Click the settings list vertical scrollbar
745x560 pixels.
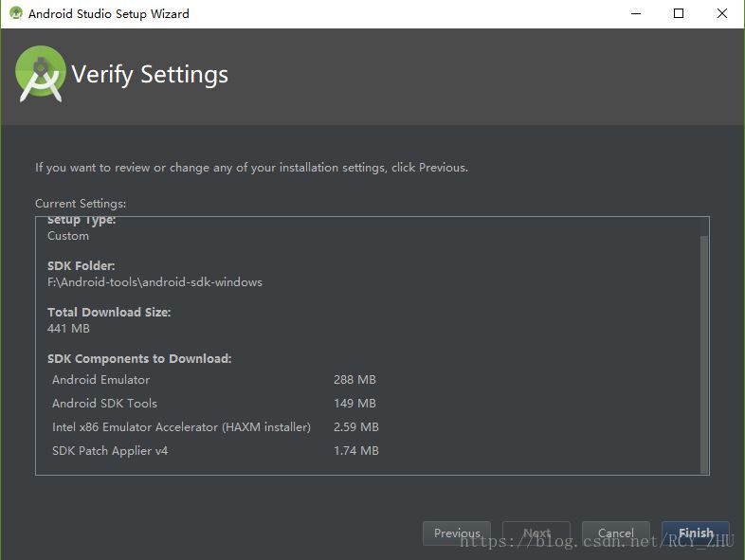coord(704,353)
